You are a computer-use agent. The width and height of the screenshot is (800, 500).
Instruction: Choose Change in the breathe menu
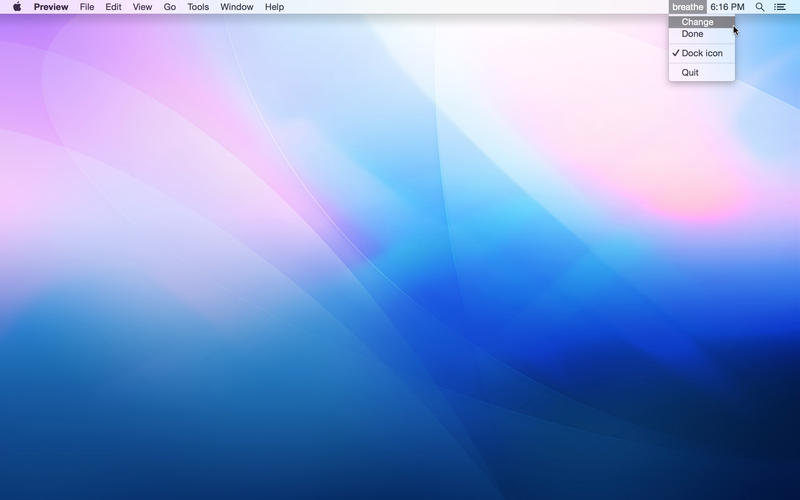click(x=698, y=22)
